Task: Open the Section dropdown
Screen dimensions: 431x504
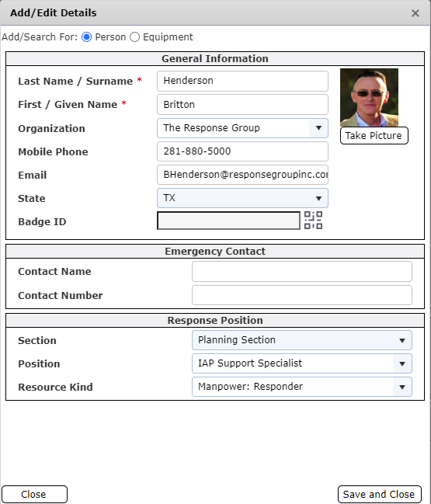Action: 302,340
